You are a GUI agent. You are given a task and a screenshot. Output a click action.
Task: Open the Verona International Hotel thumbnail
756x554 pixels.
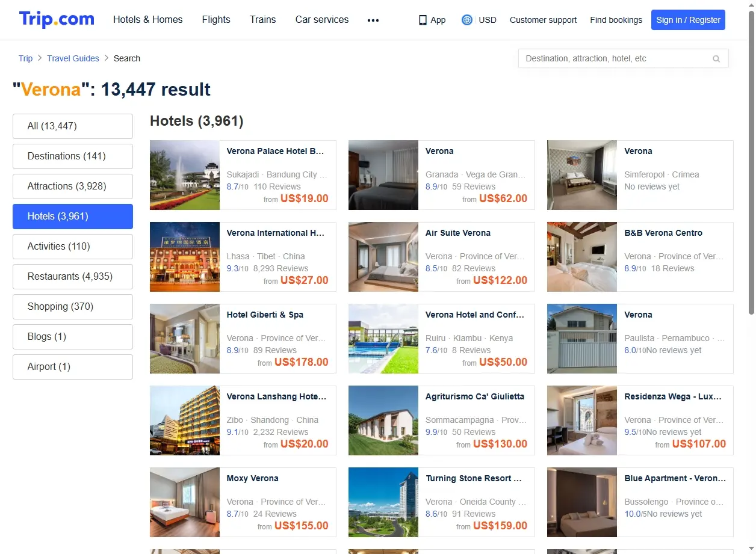185,257
